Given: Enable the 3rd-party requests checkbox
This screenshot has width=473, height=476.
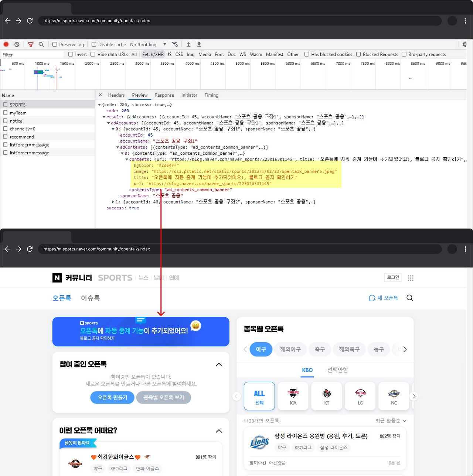Looking at the screenshot, I should [404, 54].
